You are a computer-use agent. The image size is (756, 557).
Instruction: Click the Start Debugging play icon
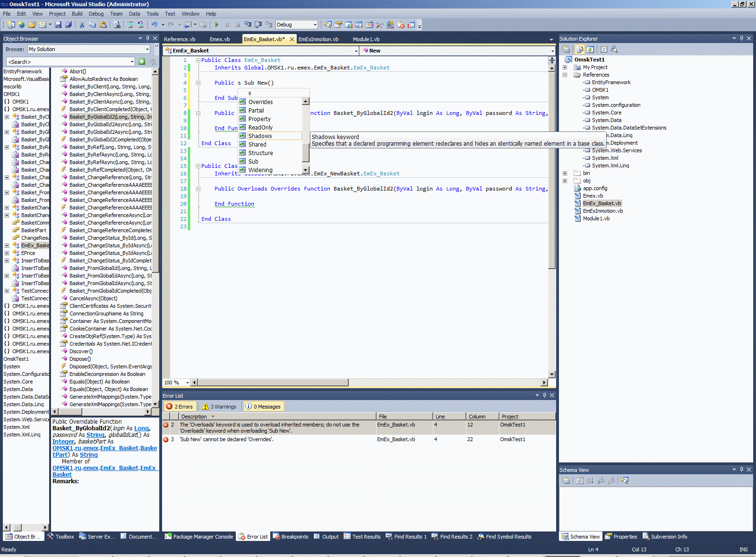216,25
